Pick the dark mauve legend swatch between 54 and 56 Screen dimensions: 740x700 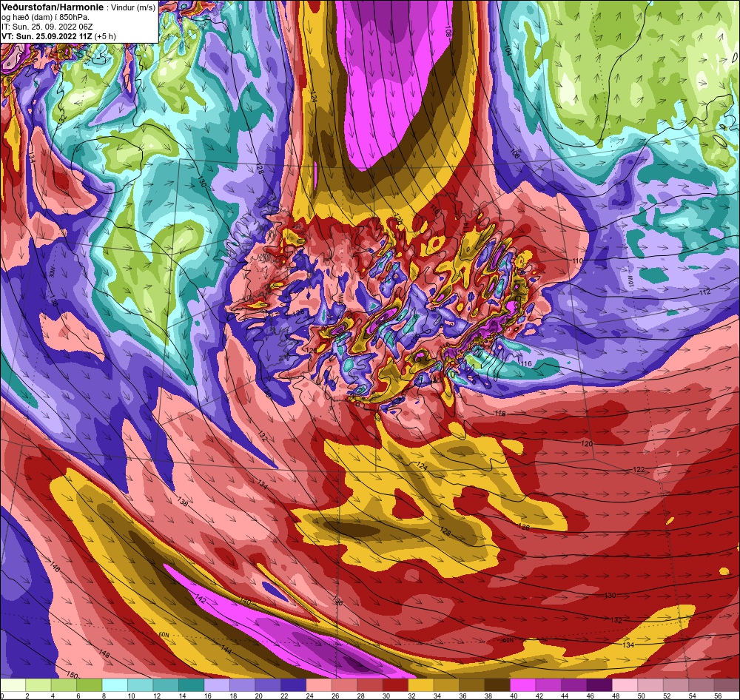click(x=702, y=685)
